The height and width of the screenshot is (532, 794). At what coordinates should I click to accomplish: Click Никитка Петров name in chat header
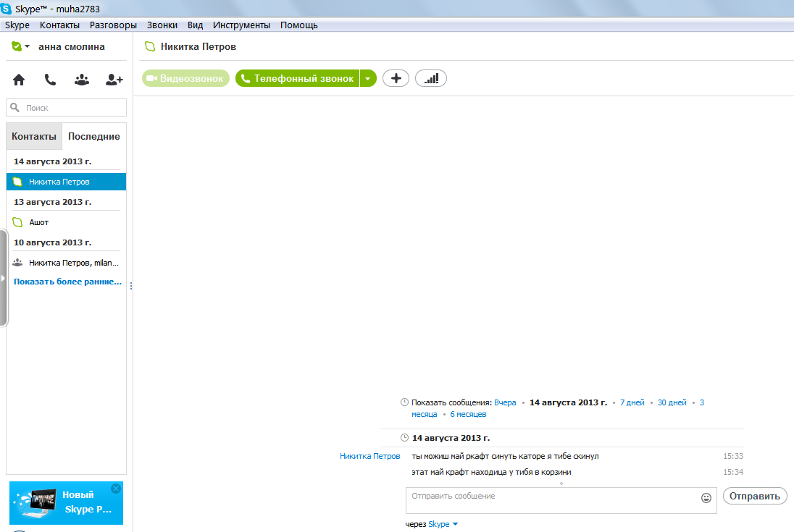click(x=198, y=46)
